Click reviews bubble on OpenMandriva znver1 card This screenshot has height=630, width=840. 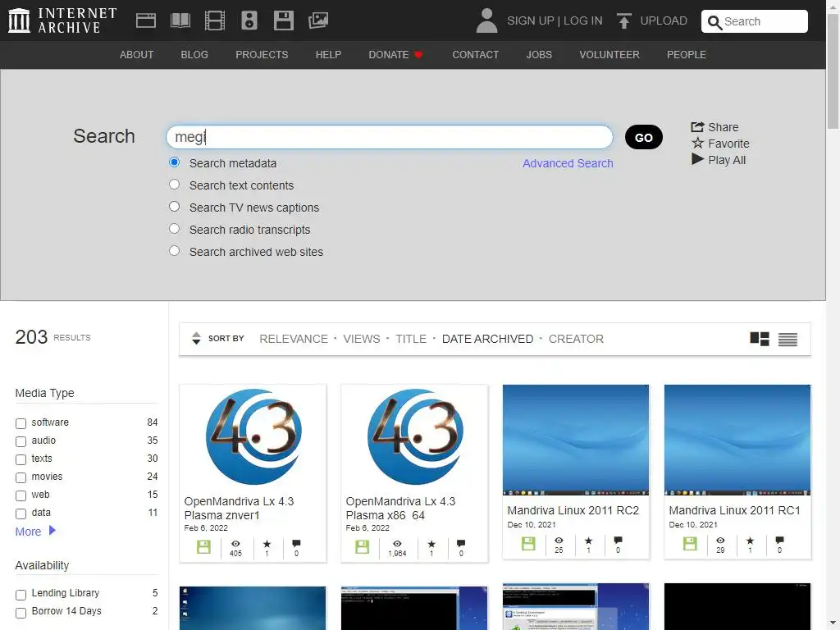tap(296, 543)
